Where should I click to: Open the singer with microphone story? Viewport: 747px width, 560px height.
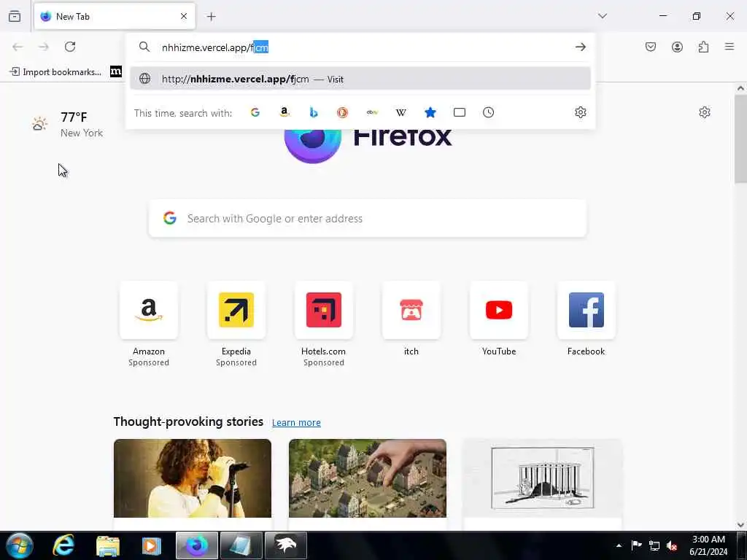193,478
